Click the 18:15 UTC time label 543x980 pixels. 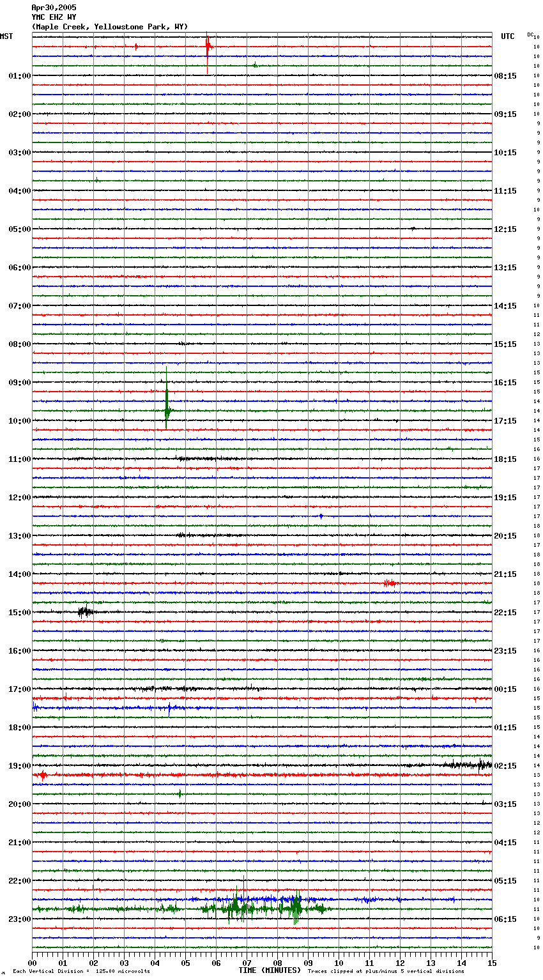pyautogui.click(x=505, y=459)
